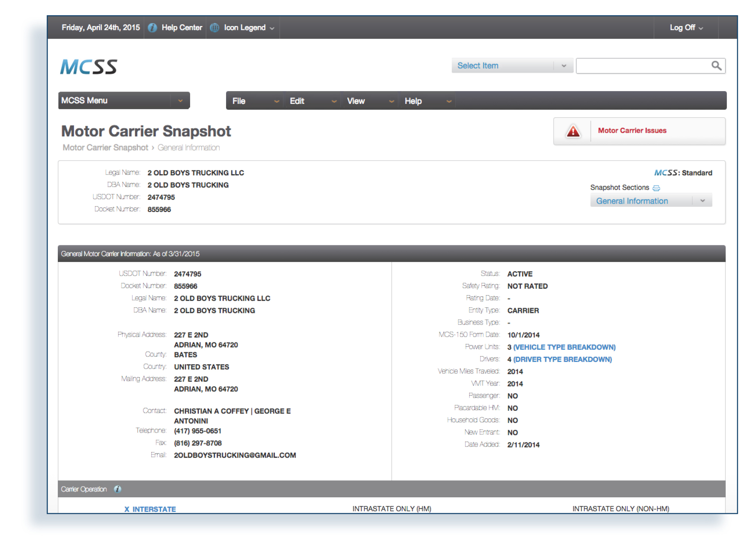Open the Help Center info icon
Image resolution: width=756 pixels, height=540 pixels.
[152, 28]
